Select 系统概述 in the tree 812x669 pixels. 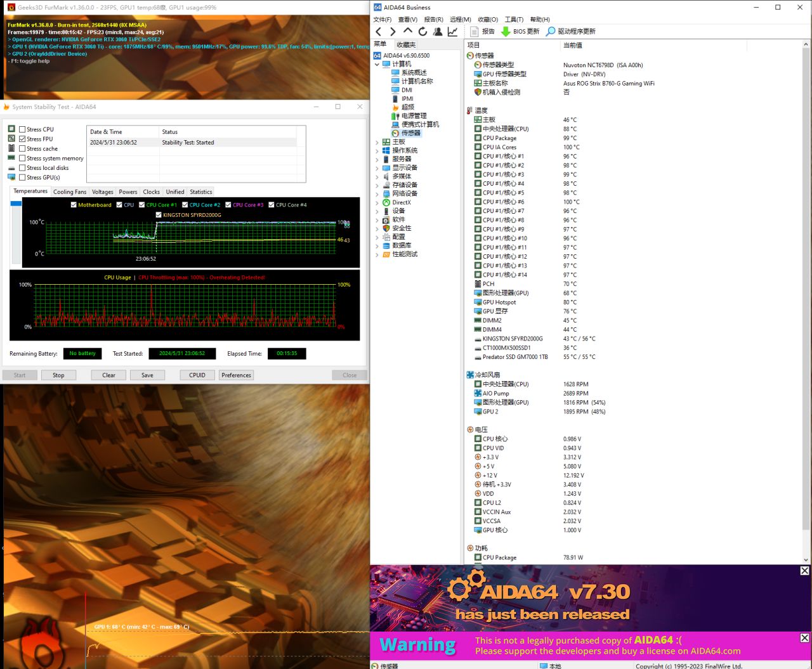pyautogui.click(x=414, y=73)
